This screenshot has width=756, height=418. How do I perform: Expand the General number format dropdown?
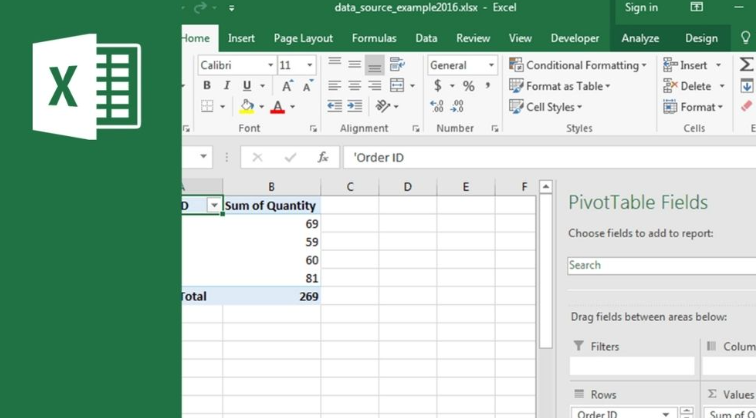(x=491, y=65)
